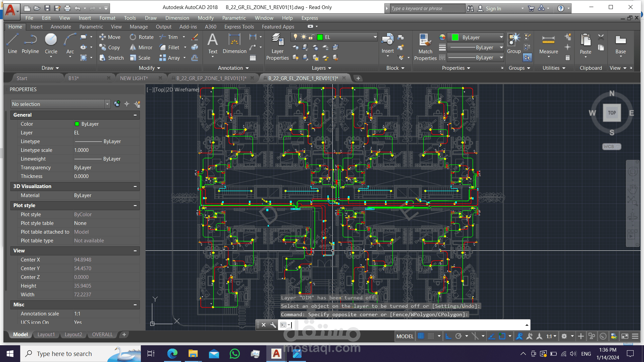Switch to the Layout1 tab
This screenshot has height=362, width=644.
[x=46, y=335]
